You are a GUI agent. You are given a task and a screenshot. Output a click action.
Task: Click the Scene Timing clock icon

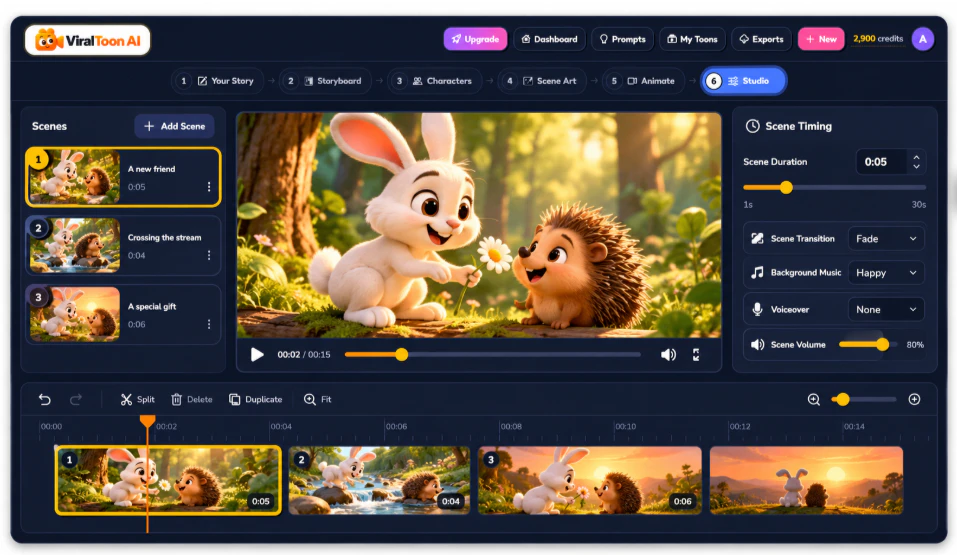[x=753, y=126]
